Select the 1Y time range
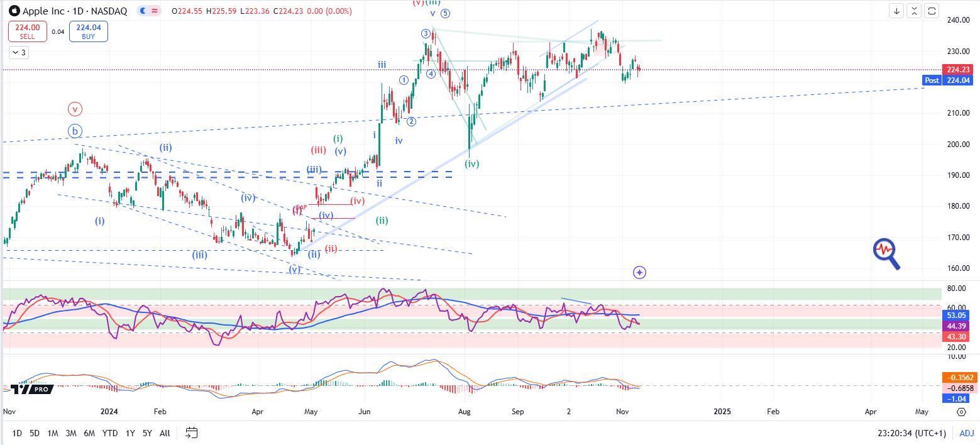Image resolution: width=980 pixels, height=445 pixels. tap(130, 433)
